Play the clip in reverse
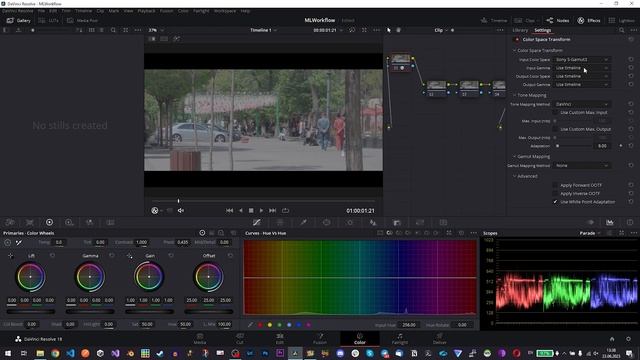640x360 pixels. [x=241, y=211]
